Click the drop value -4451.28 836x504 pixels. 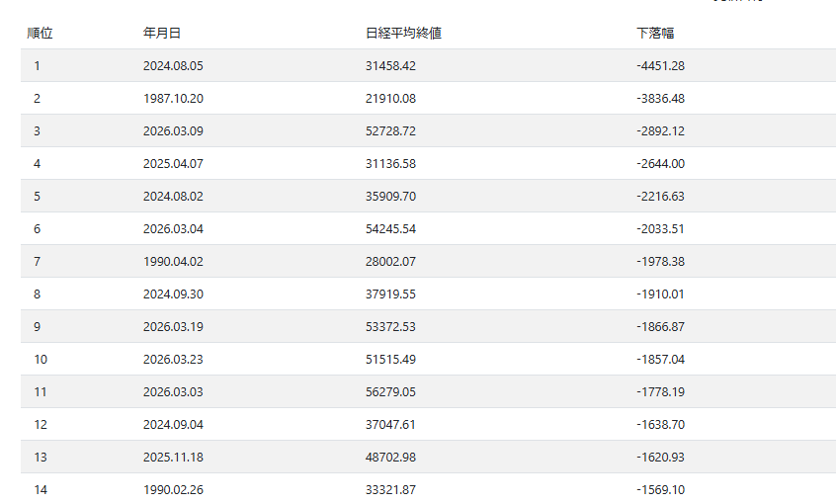click(660, 65)
